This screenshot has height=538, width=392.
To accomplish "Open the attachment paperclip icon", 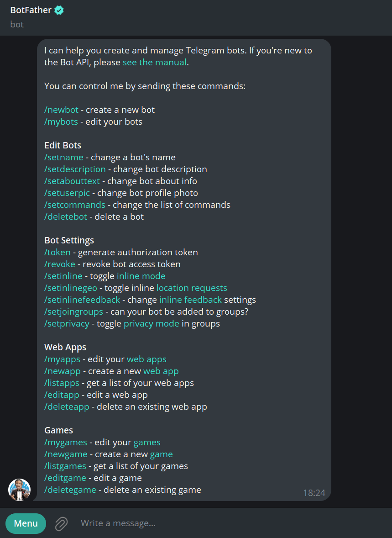I will point(61,523).
